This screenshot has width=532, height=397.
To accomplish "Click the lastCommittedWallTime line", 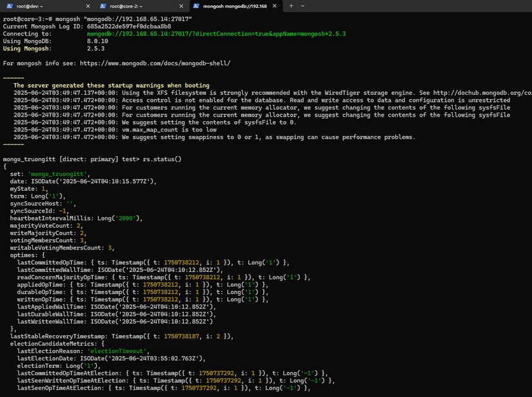I will [120, 270].
